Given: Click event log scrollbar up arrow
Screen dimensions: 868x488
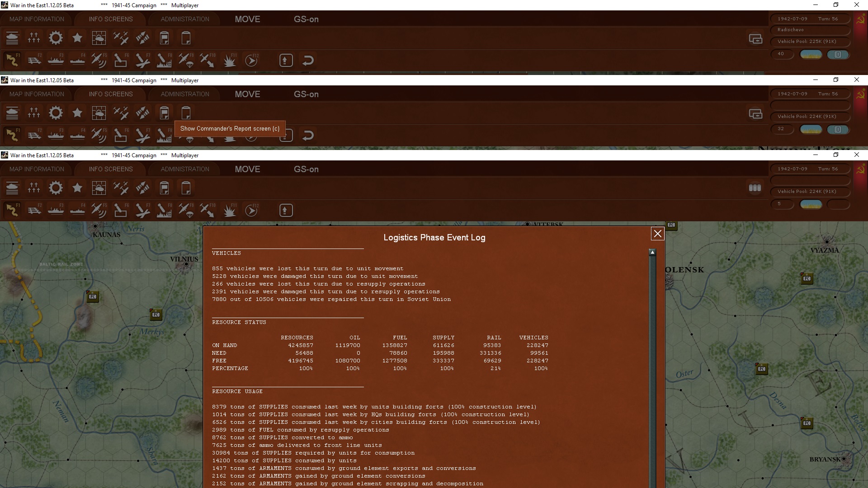Looking at the screenshot, I should pos(652,253).
